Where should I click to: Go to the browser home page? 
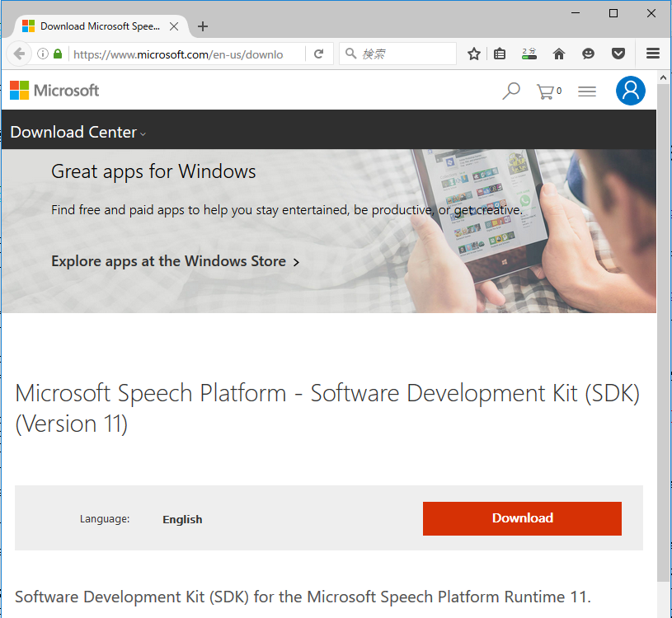559,54
